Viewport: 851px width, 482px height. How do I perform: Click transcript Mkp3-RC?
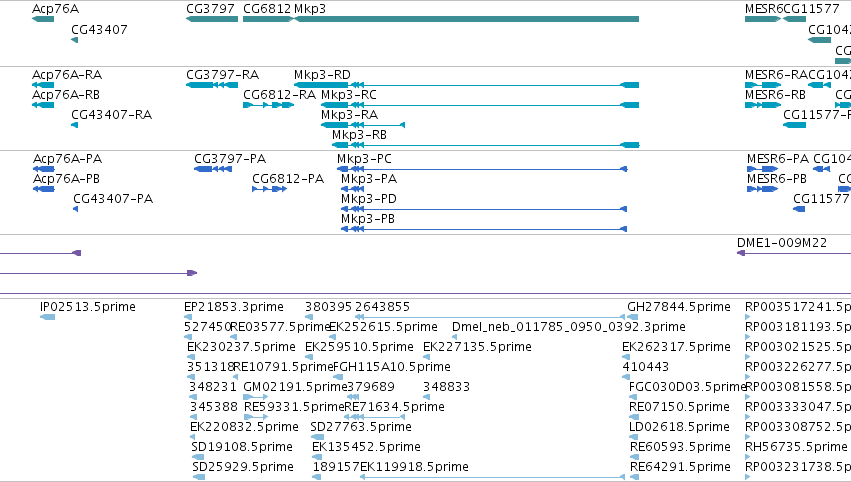click(480, 105)
